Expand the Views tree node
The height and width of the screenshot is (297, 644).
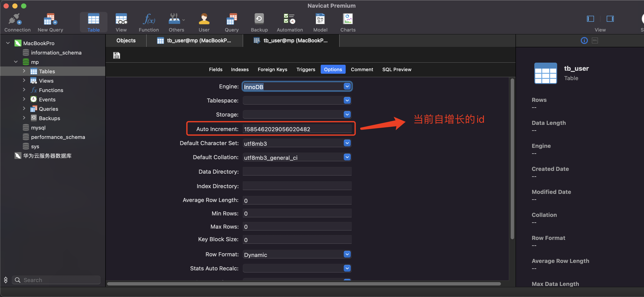[24, 81]
